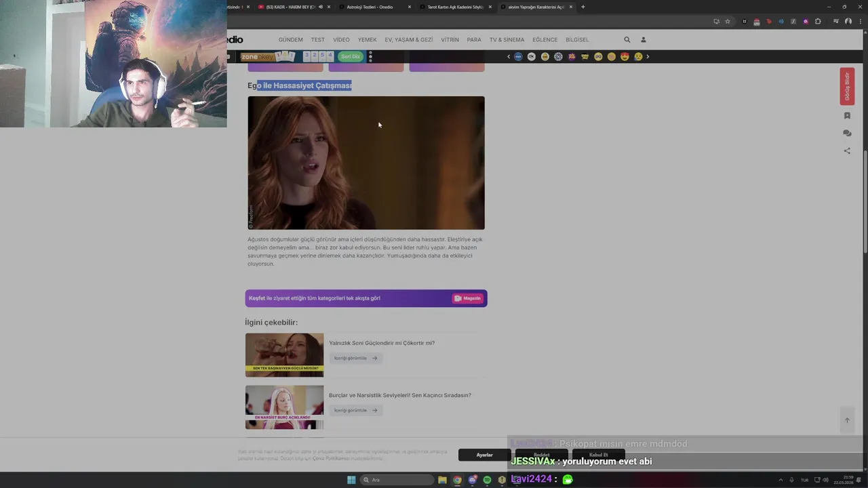This screenshot has height=488, width=868.
Task: Bookmark this page with the star icon
Action: [728, 22]
